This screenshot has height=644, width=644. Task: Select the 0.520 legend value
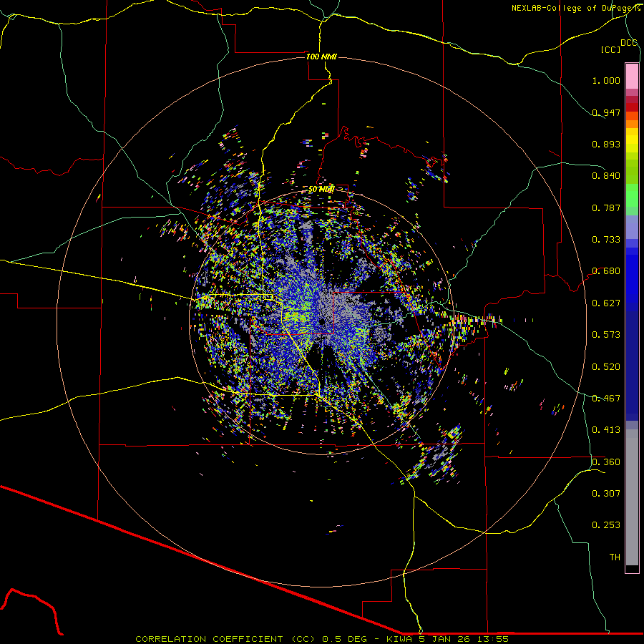coord(606,367)
